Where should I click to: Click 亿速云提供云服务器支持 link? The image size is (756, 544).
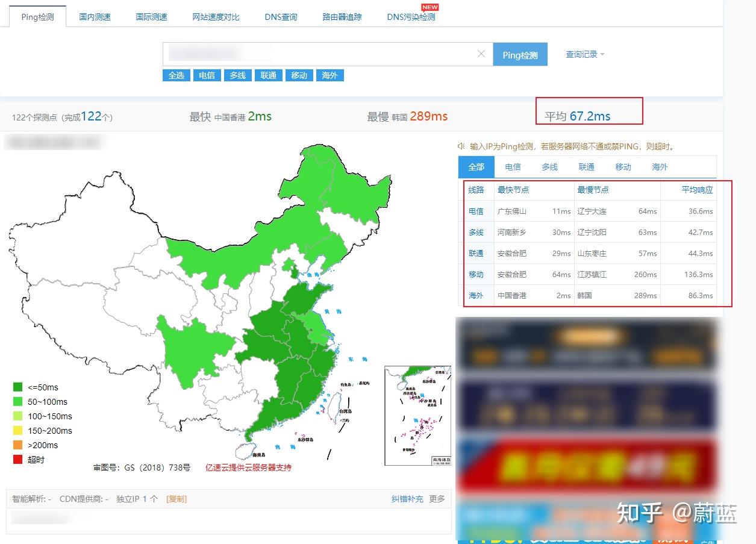(248, 467)
